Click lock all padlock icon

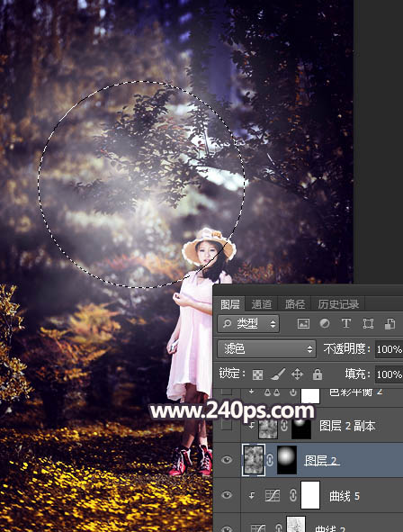318,374
